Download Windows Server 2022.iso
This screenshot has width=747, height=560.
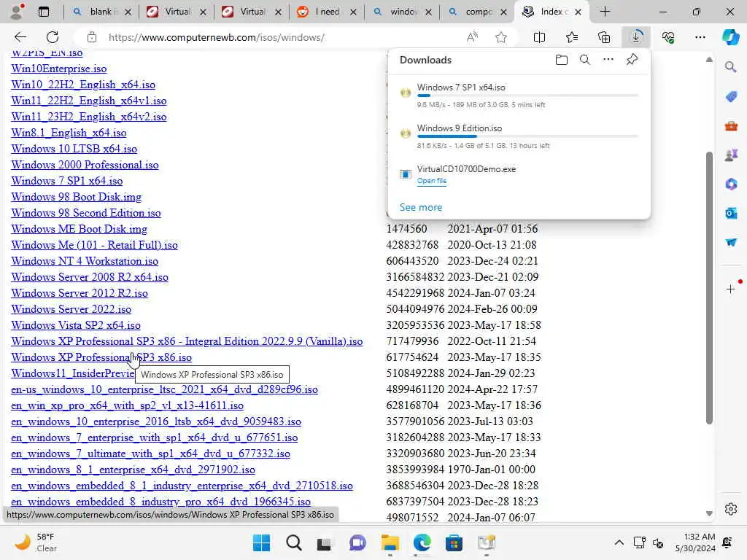tap(71, 309)
